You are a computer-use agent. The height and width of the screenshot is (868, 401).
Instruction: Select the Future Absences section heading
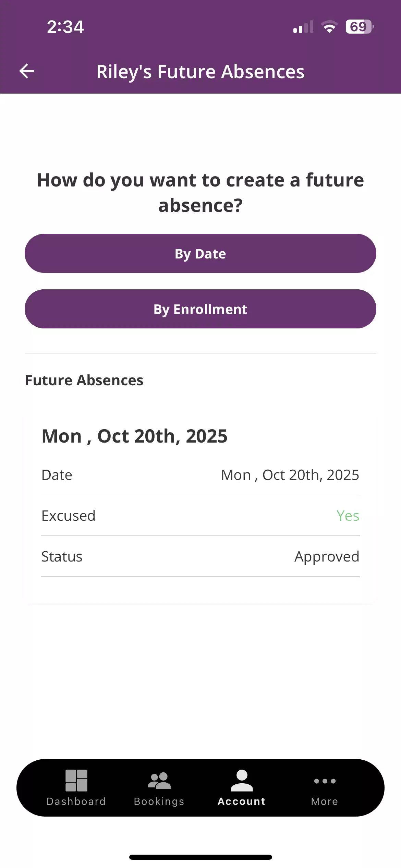[x=84, y=381]
